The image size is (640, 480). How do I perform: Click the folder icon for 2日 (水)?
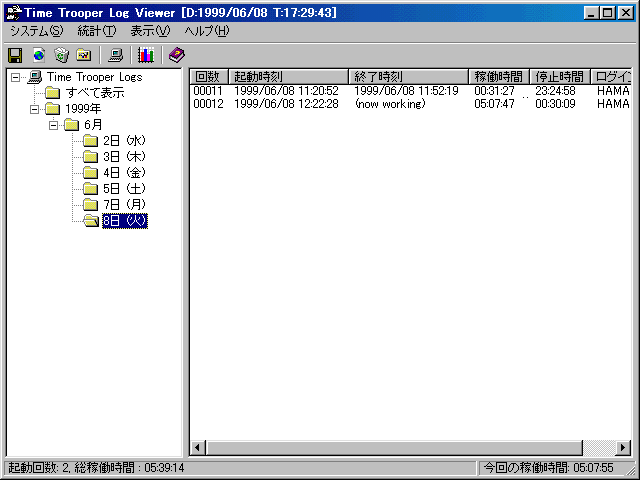(x=90, y=141)
